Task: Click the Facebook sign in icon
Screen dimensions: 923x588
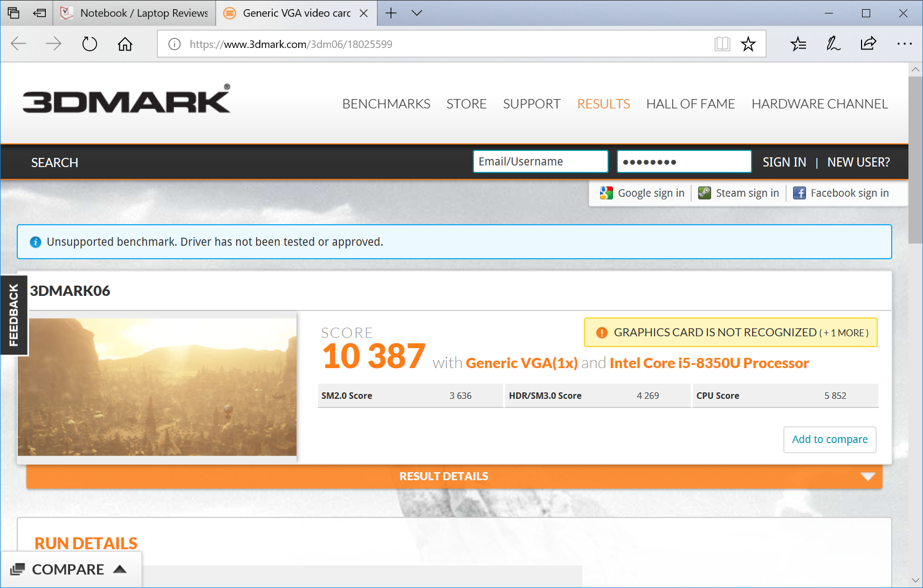Action: coord(800,193)
